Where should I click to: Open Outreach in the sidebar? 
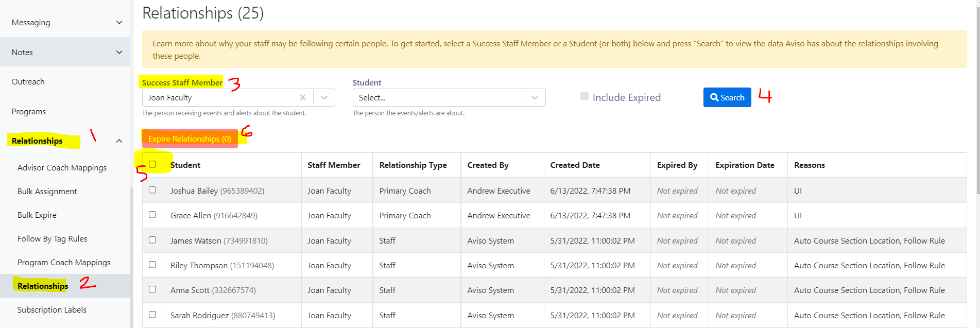coord(28,82)
